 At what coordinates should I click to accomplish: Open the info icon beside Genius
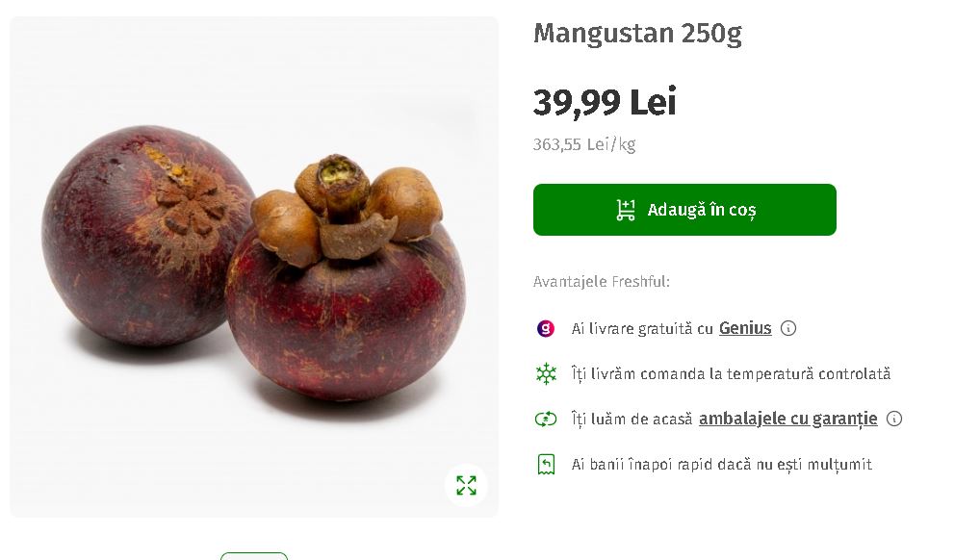pyautogui.click(x=788, y=328)
